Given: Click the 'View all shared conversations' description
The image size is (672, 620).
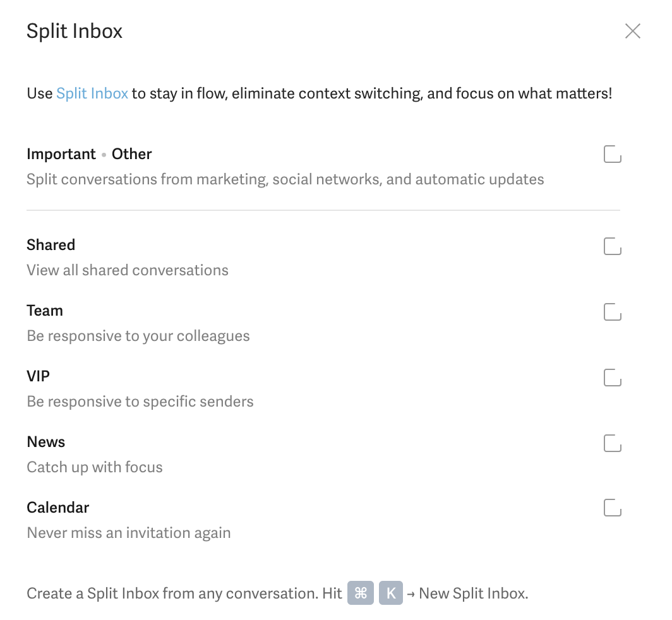Looking at the screenshot, I should click(127, 270).
